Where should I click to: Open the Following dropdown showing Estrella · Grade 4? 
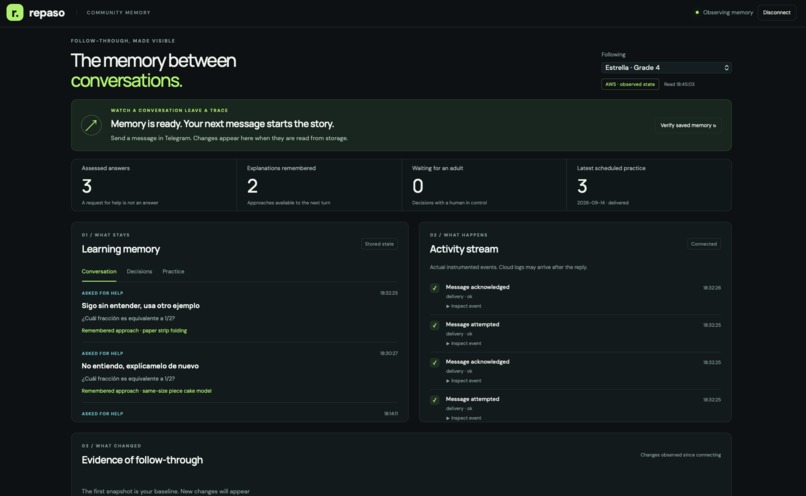click(666, 67)
